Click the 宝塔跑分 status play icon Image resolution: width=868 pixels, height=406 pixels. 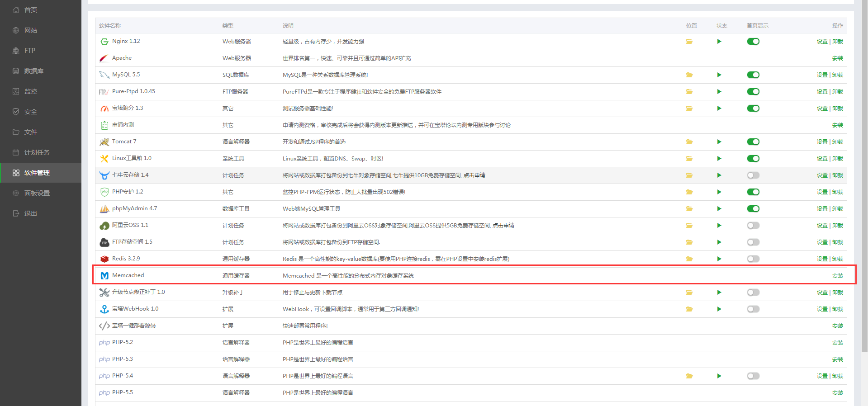click(719, 109)
